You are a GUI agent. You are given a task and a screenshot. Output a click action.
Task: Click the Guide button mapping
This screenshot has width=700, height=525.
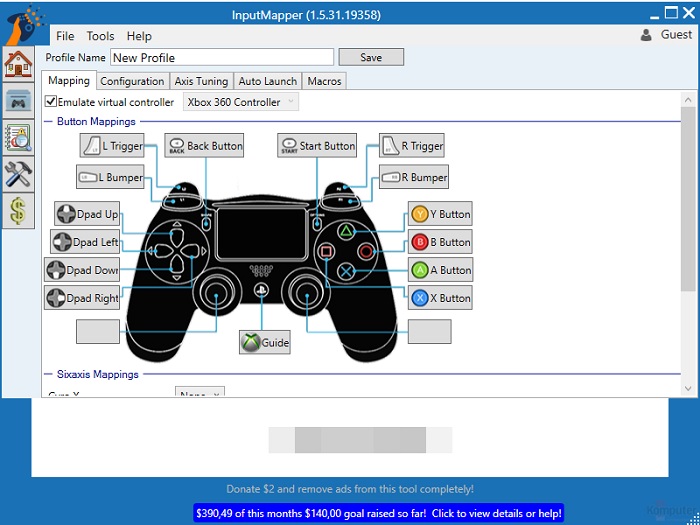point(265,342)
